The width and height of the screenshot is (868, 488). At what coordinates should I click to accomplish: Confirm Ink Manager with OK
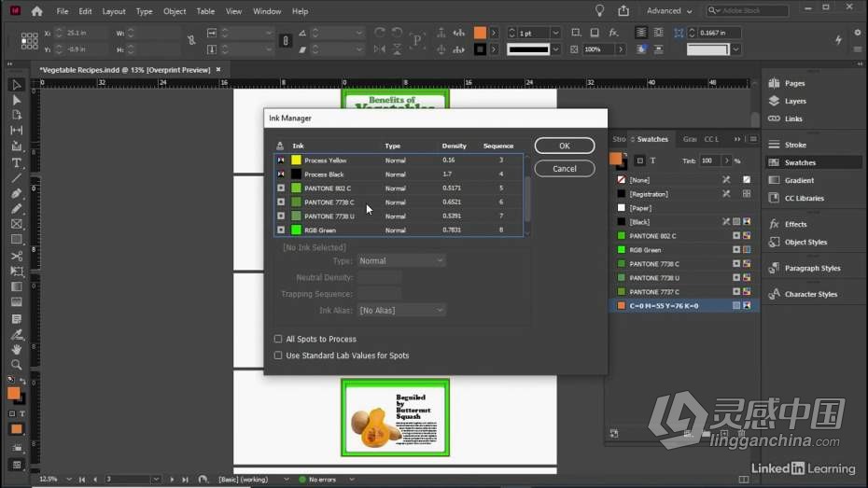(x=564, y=146)
